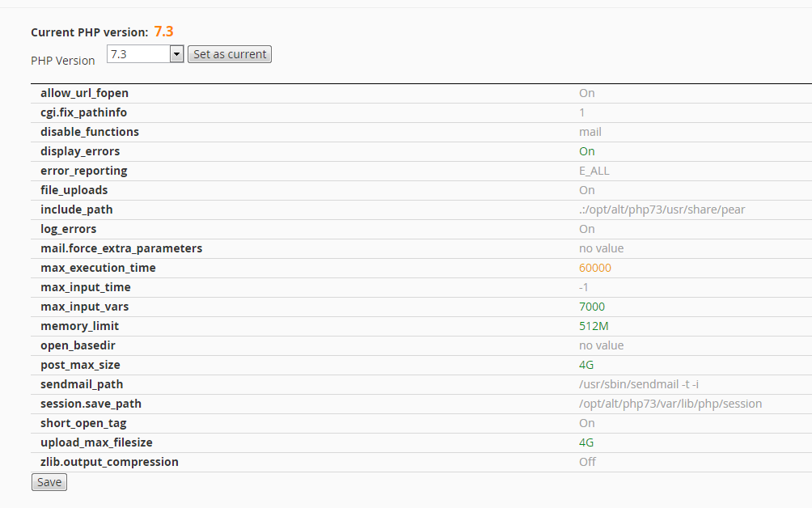Toggle display_errors to Off
The width and height of the screenshot is (812, 508).
click(586, 151)
